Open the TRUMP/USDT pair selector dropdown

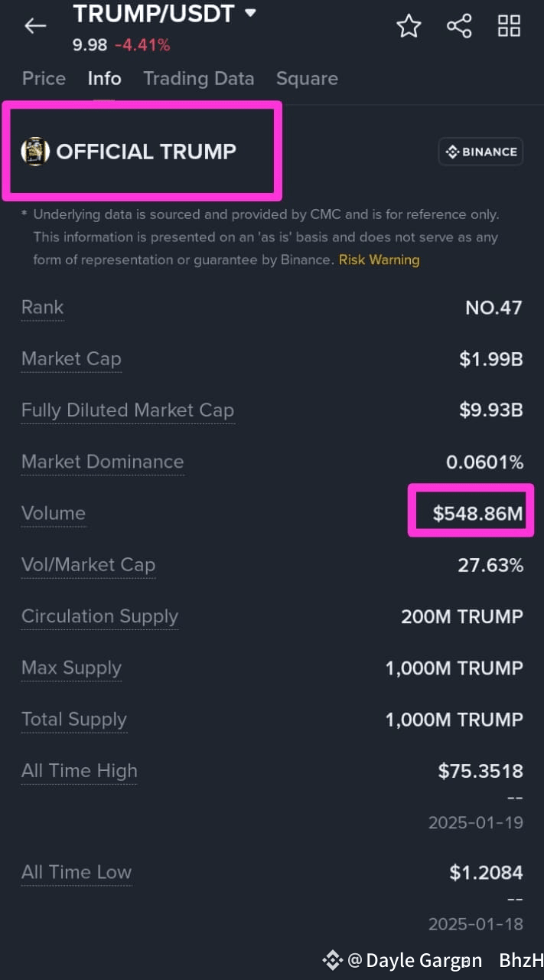coord(165,13)
